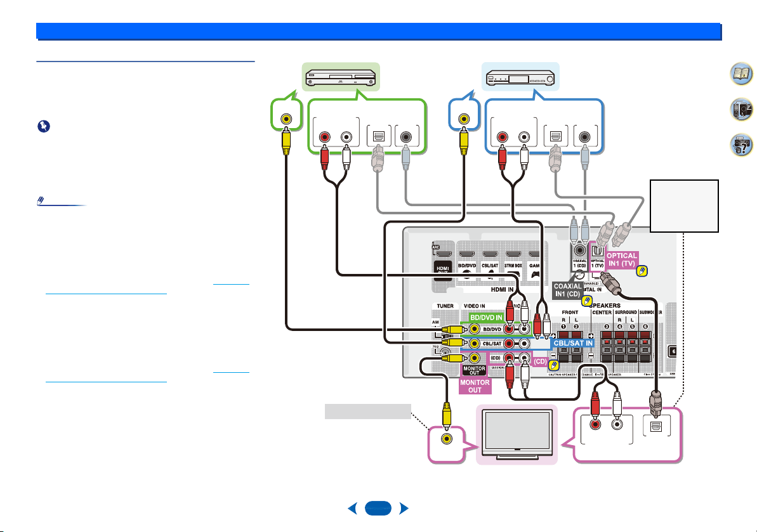Screen dimensions: 757x532
Task: Follow the upper underlined blue link
Action: pyautogui.click(x=147, y=289)
